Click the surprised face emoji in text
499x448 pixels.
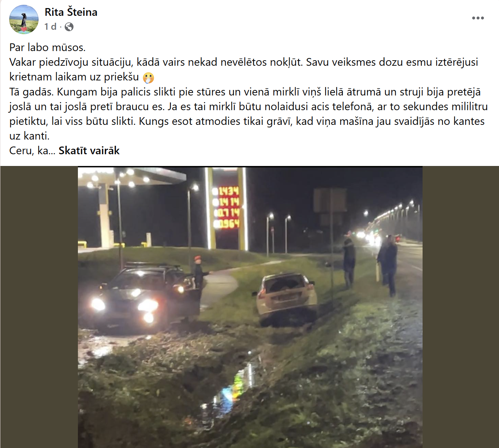pos(148,77)
